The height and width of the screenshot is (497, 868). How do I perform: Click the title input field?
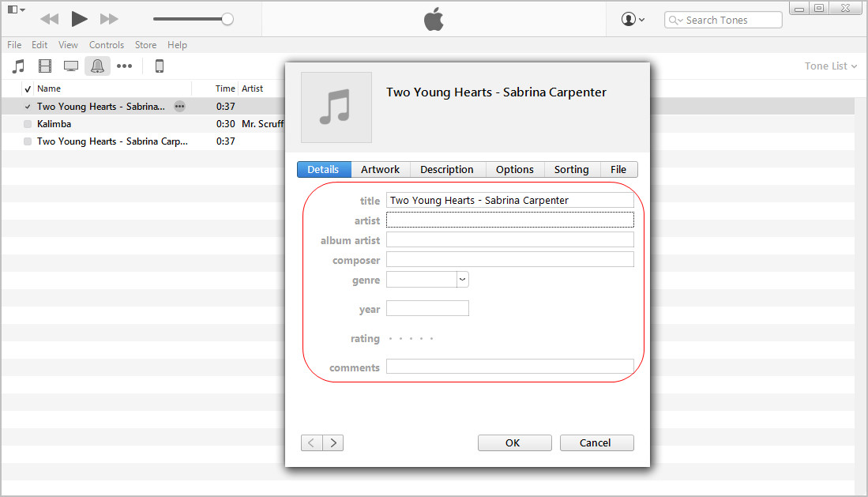(x=510, y=200)
